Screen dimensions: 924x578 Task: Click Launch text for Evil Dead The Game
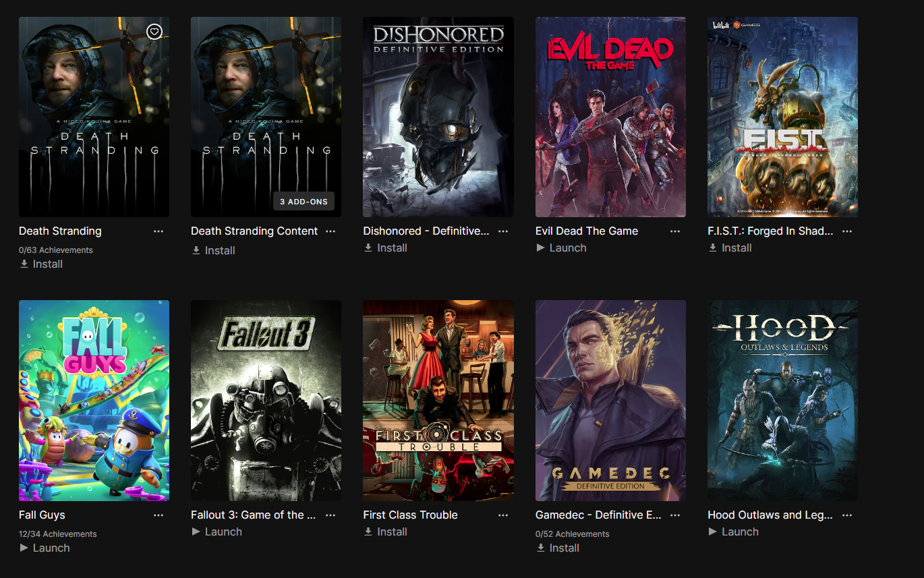click(x=568, y=248)
